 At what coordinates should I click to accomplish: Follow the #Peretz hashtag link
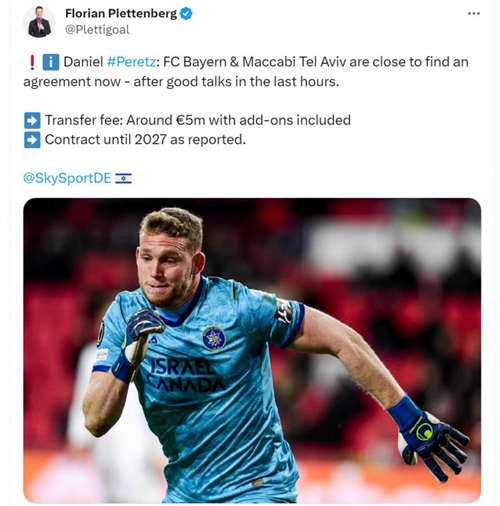(x=131, y=62)
